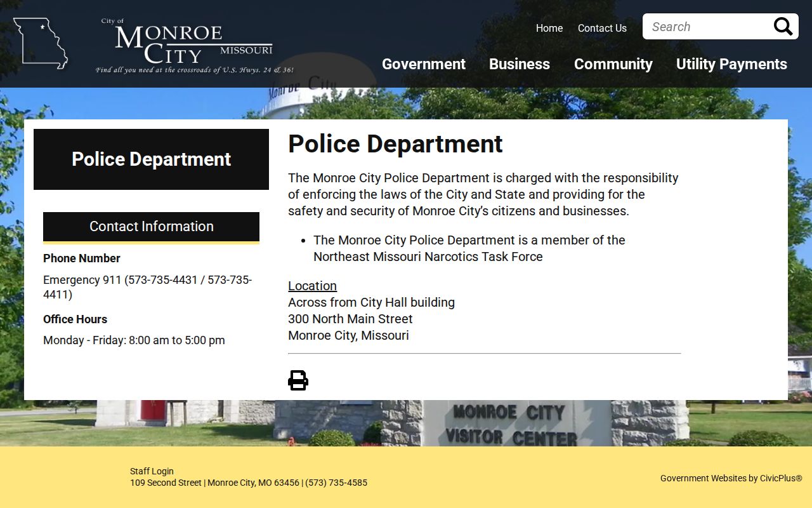Click the Office Hours label
812x508 pixels.
75,319
